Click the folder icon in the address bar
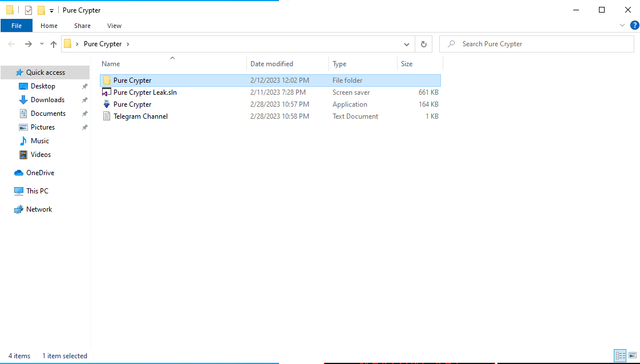The width and height of the screenshot is (640, 364). coord(68,44)
